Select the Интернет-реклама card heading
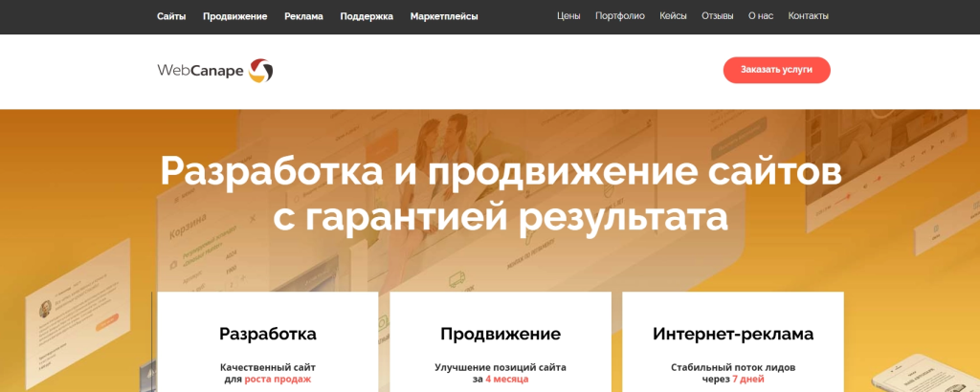This screenshot has width=980, height=392. [733, 334]
